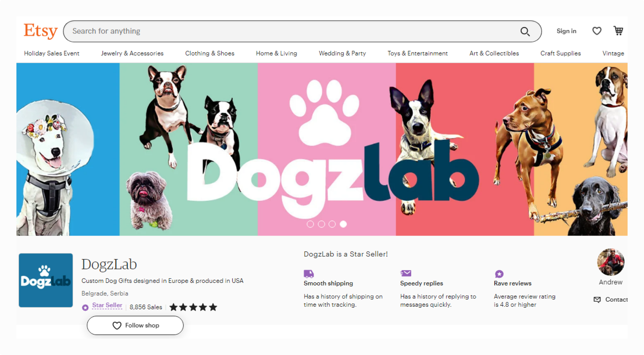Open the Vintage category

(613, 53)
